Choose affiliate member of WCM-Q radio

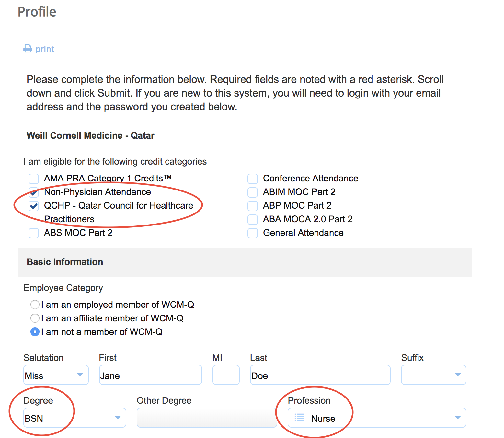tap(35, 318)
